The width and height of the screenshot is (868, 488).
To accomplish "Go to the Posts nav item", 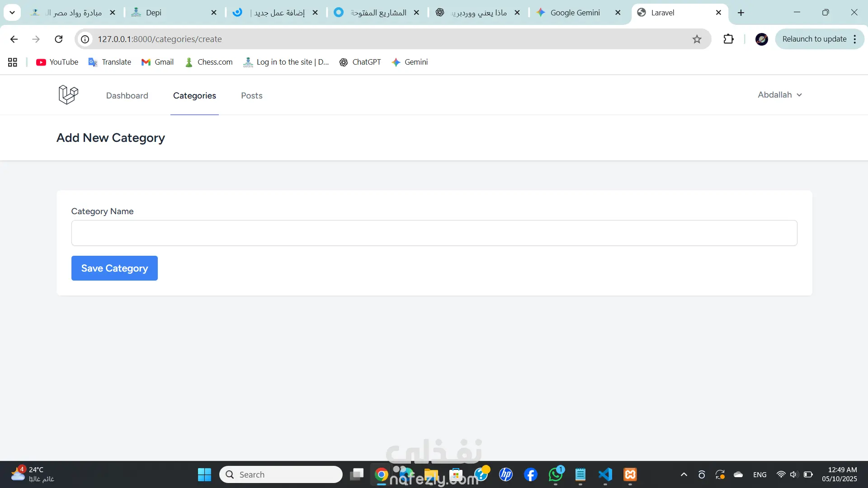I will (x=251, y=96).
